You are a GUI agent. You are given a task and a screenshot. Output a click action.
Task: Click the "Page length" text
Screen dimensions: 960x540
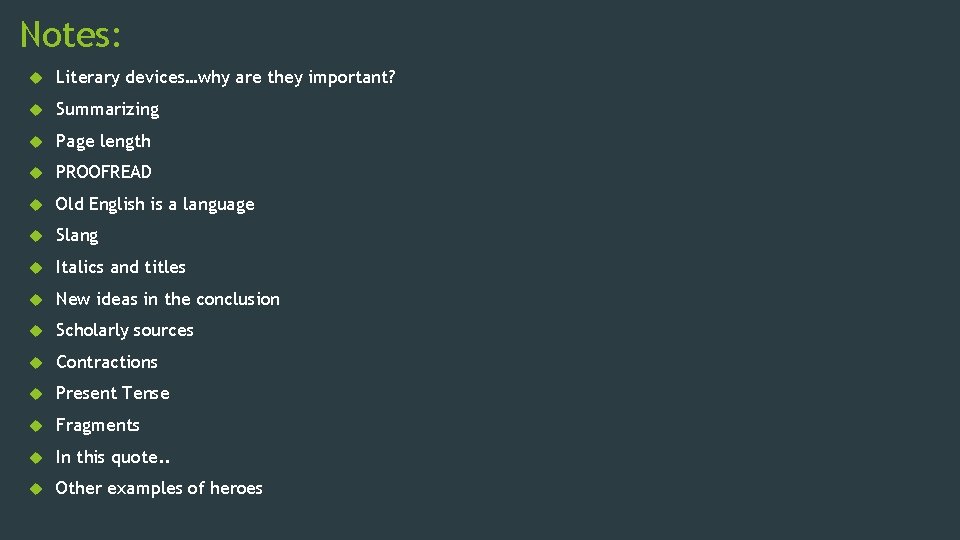click(103, 141)
